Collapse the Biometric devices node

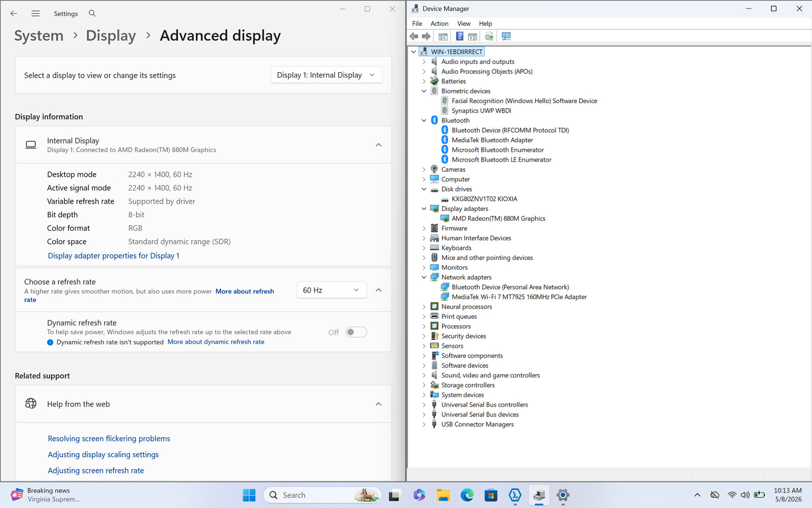pyautogui.click(x=424, y=91)
